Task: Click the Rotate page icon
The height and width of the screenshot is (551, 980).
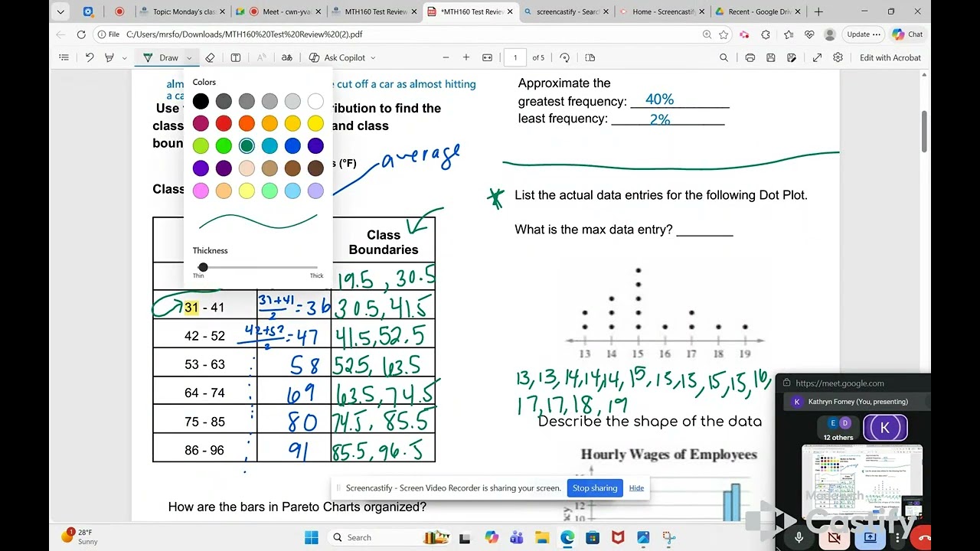Action: (x=565, y=57)
